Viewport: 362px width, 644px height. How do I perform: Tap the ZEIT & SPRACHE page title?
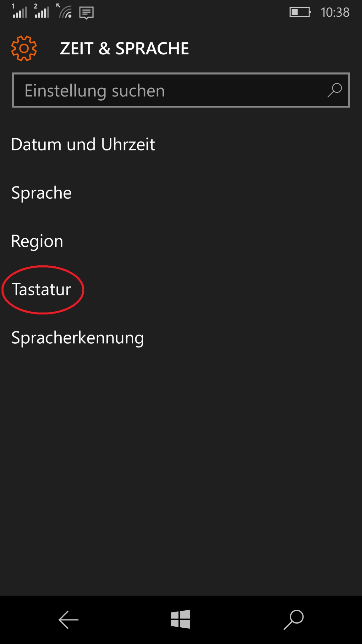click(x=124, y=48)
